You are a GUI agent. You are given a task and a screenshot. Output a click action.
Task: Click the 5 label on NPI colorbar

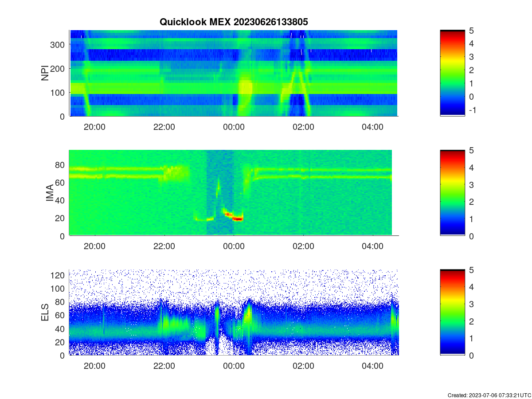(471, 31)
